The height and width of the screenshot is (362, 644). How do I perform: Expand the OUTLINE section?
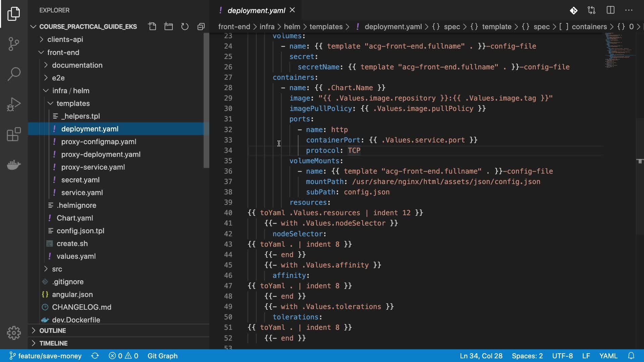click(52, 330)
